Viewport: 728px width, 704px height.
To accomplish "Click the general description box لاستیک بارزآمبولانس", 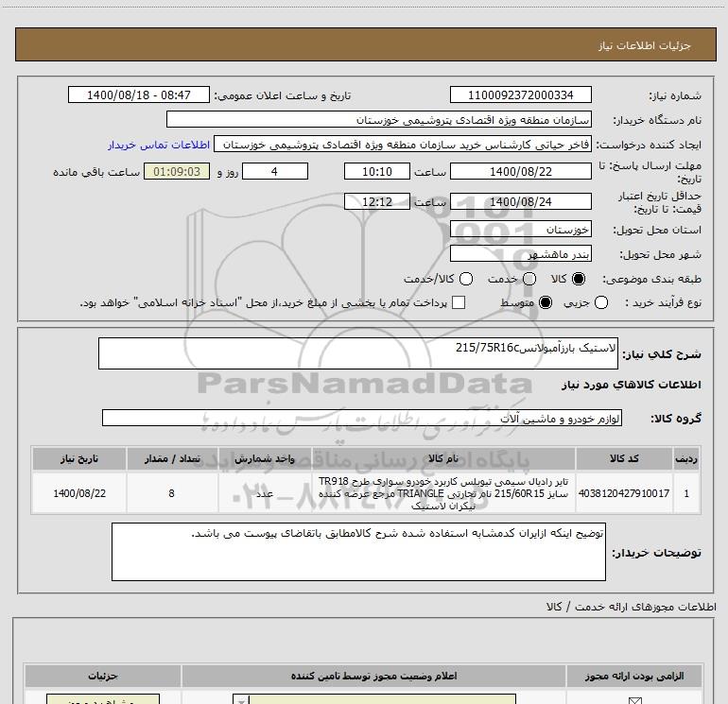I will coord(358,353).
